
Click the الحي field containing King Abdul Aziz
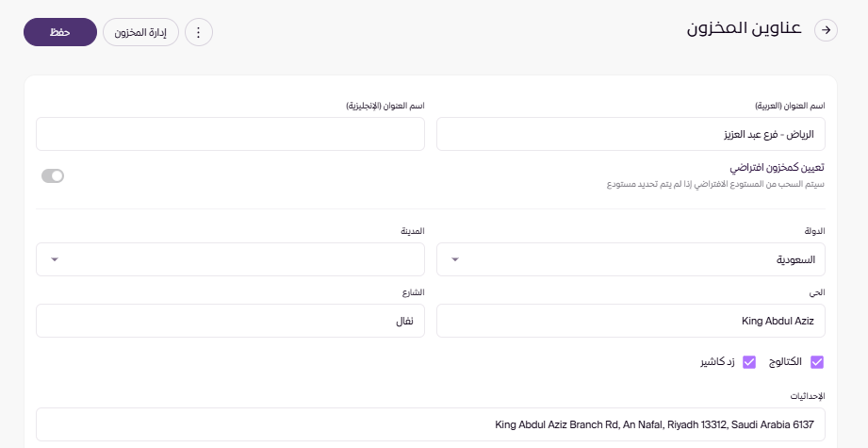click(x=630, y=321)
